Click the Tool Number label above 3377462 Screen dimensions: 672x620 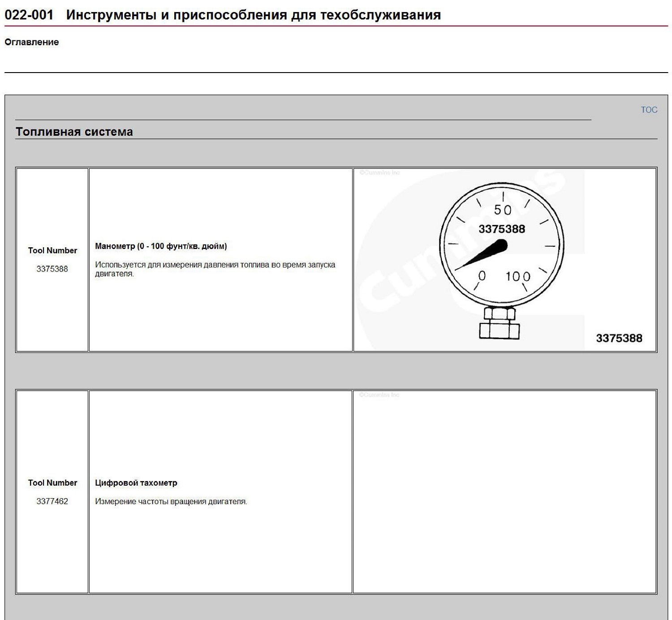(52, 483)
